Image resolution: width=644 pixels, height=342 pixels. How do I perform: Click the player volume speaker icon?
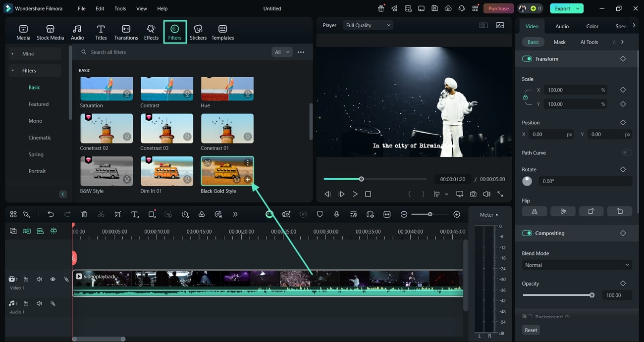tap(486, 194)
